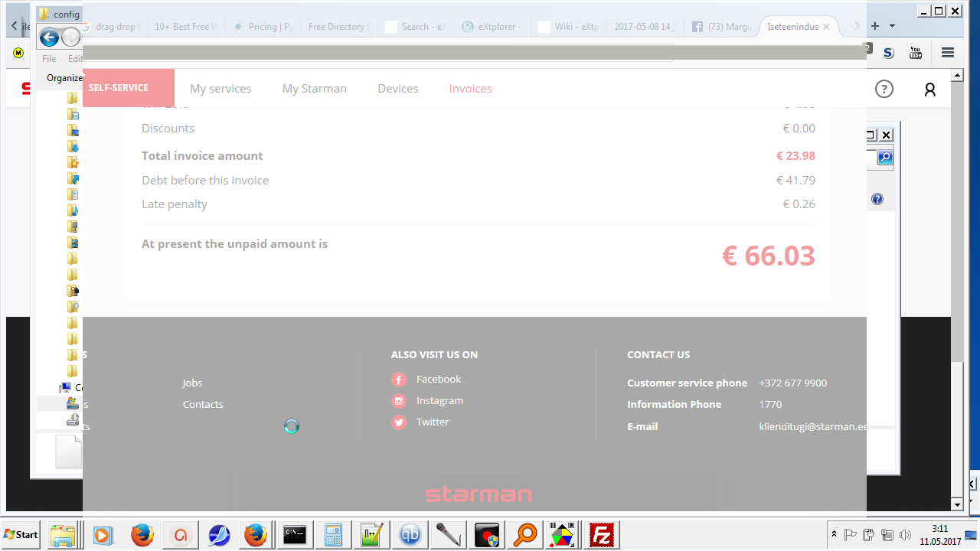Click the Instagram round icon in the footer
The width and height of the screenshot is (980, 551).
click(x=399, y=401)
